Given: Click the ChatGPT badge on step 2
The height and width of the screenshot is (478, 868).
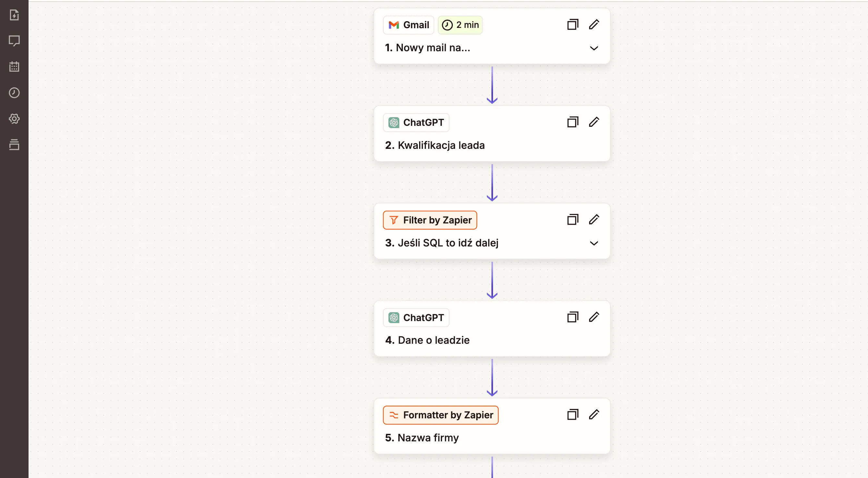Looking at the screenshot, I should 416,123.
